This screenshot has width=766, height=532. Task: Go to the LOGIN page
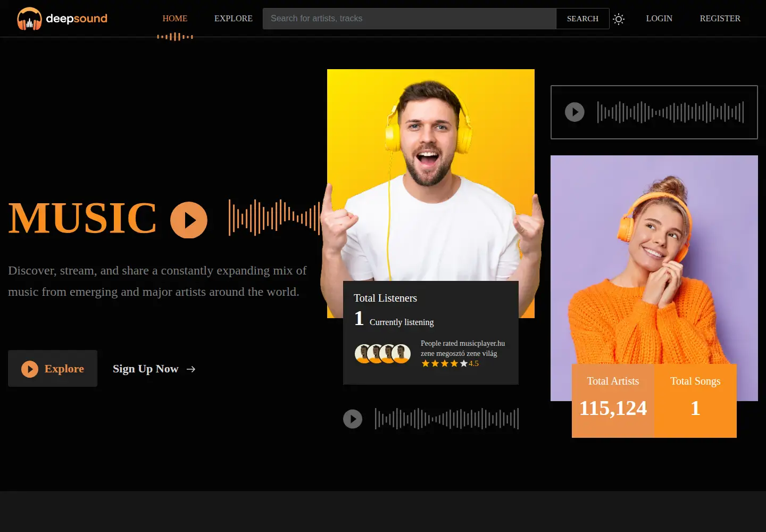[659, 19]
